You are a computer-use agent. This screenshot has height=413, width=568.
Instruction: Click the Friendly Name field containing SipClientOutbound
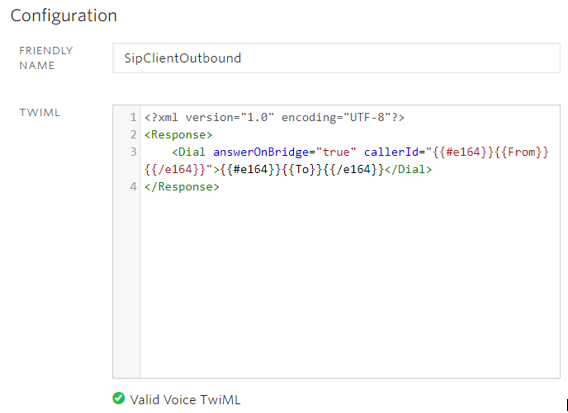336,58
